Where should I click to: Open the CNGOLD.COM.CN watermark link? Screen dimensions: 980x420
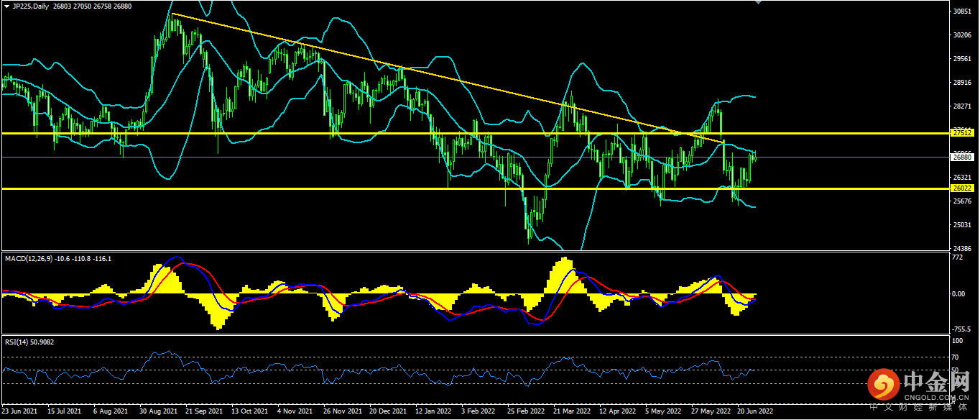(935, 396)
